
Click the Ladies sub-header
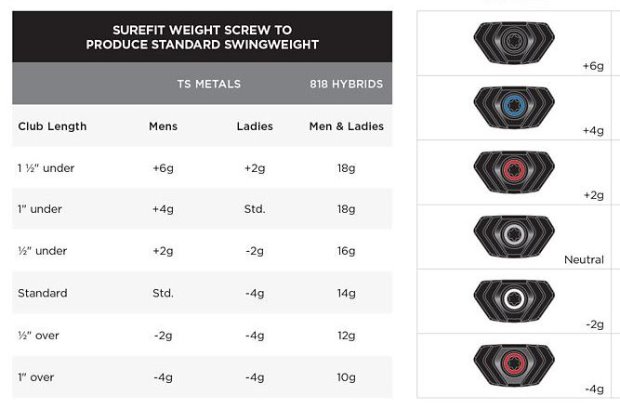click(x=253, y=126)
